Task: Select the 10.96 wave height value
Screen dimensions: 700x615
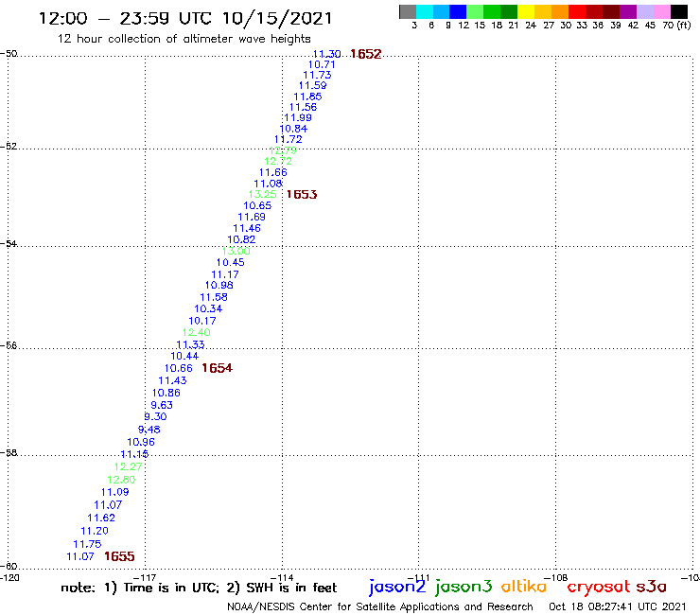Action: [141, 442]
